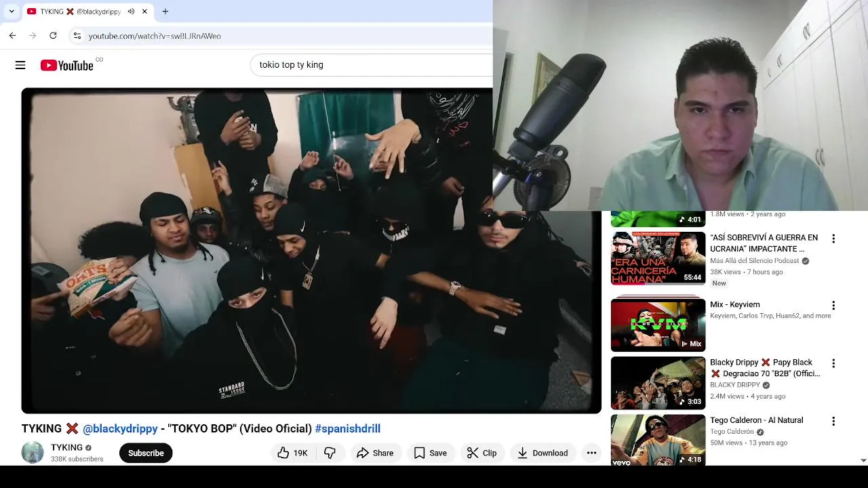
Task: Open more actions ellipsis beside Download
Action: [x=591, y=453]
